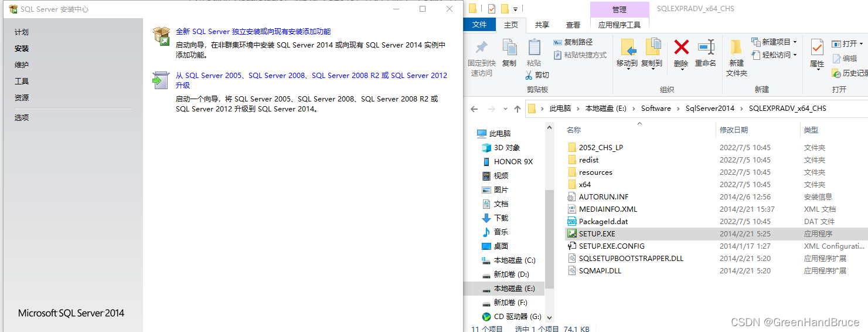The image size is (868, 332).
Task: Click the 复制 ribbon icon
Action: [509, 48]
